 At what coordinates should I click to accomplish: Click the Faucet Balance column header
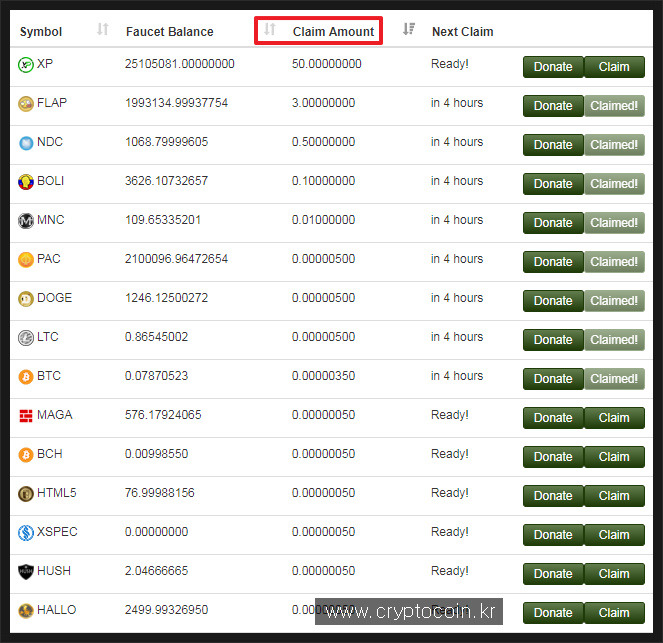170,32
